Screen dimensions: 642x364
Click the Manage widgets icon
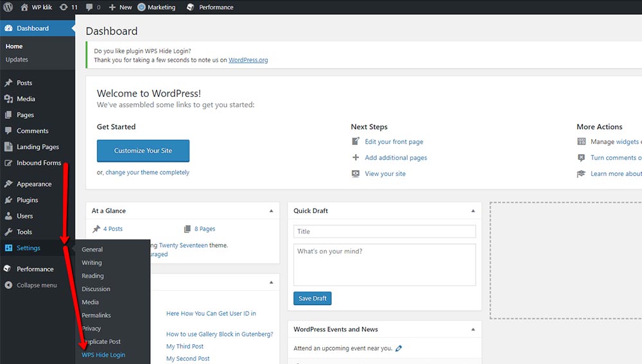(582, 141)
